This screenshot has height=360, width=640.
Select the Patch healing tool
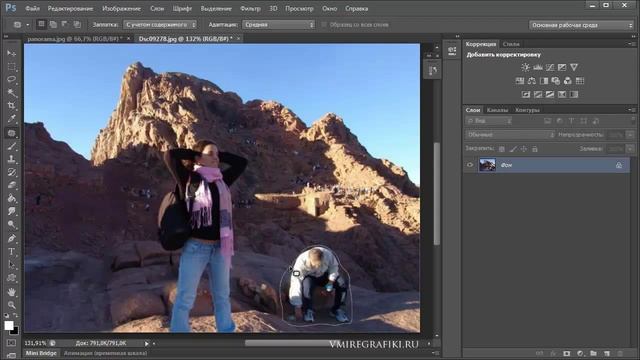coord(11,133)
